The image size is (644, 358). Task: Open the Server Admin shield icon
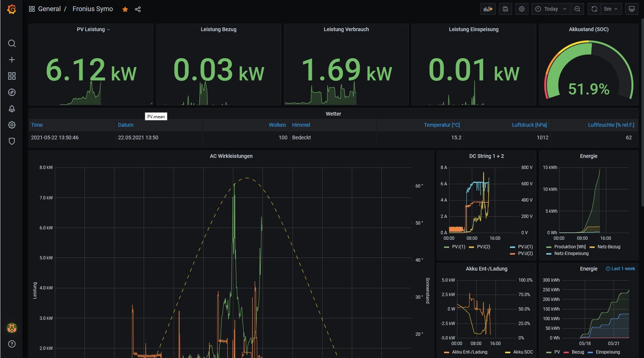tap(12, 141)
